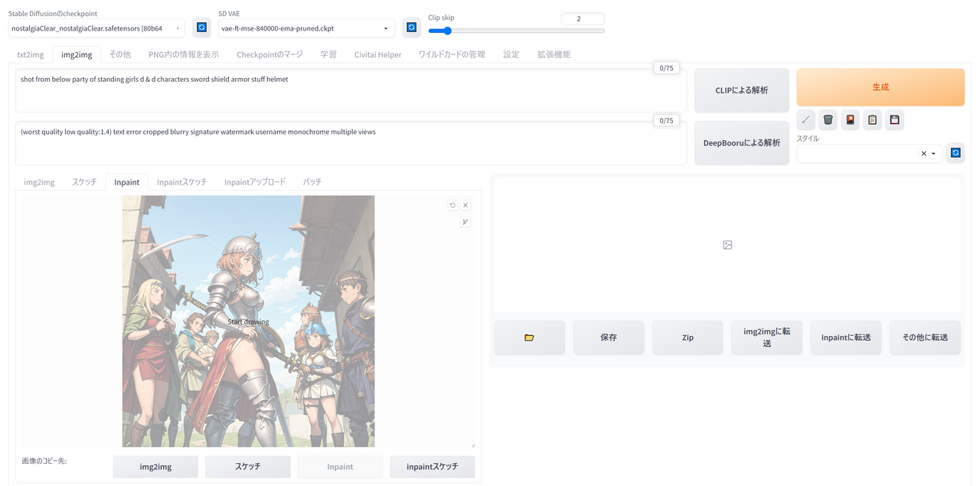Click the red card extra networks icon
Screen dimensions: 980x486
[x=850, y=120]
